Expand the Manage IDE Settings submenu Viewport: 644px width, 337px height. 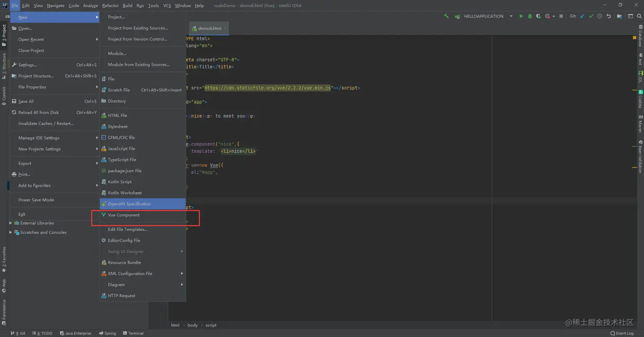(x=55, y=138)
